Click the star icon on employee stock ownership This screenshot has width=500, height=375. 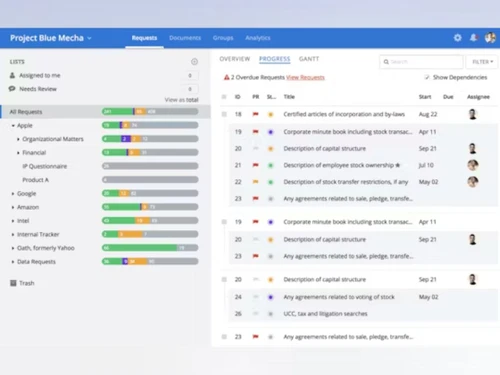397,165
